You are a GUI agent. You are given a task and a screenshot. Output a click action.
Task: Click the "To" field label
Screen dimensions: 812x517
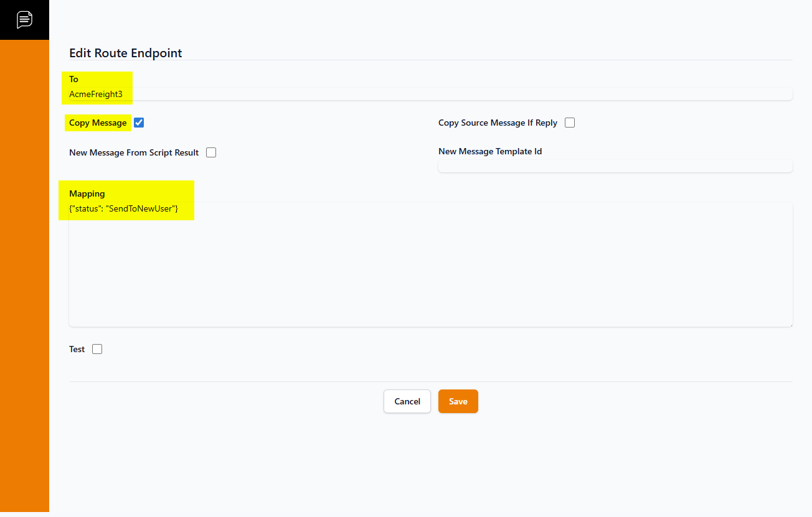coord(73,79)
